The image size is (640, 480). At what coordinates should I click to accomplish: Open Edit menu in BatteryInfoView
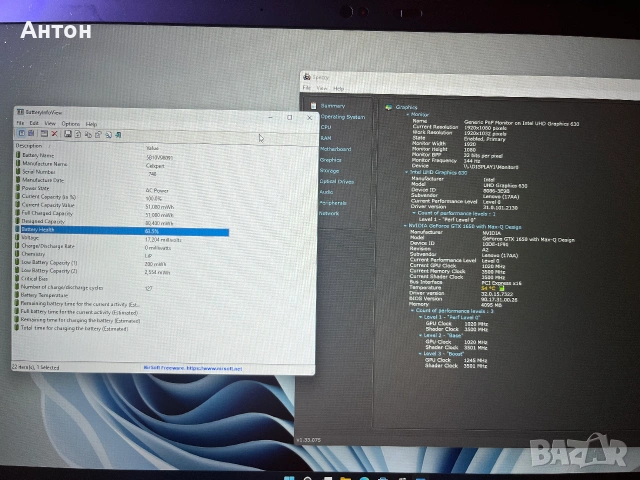[34, 123]
